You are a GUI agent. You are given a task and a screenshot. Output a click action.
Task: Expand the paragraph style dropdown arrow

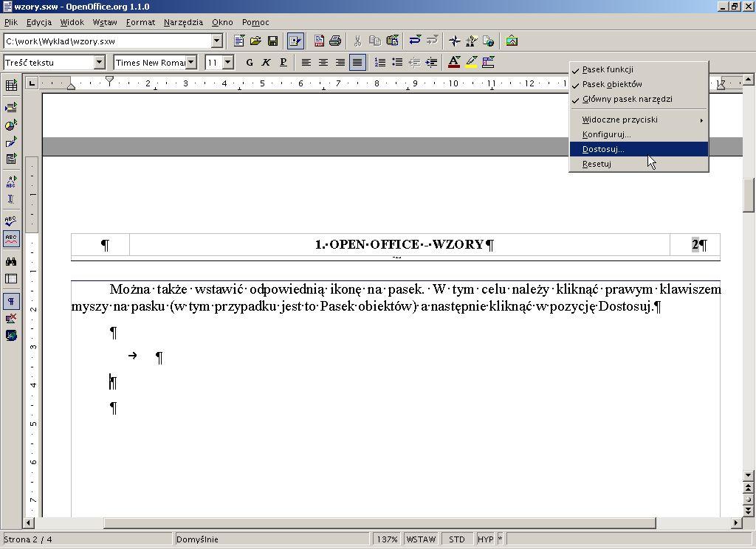point(100,62)
